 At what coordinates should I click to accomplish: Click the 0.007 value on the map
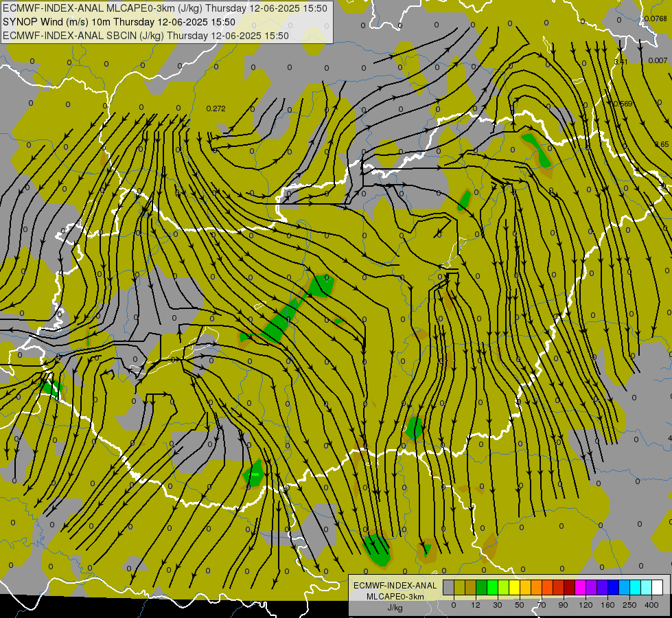point(658,60)
